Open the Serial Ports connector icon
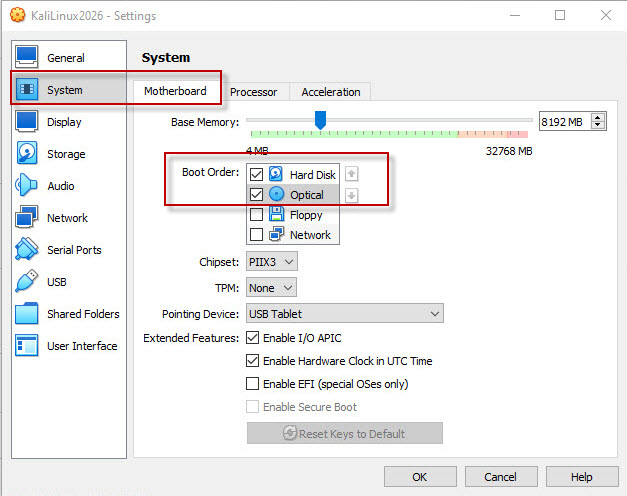 coord(27,249)
